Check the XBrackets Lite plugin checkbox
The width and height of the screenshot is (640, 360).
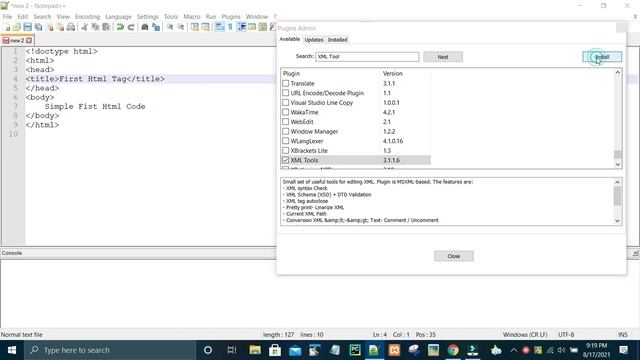[x=286, y=151]
